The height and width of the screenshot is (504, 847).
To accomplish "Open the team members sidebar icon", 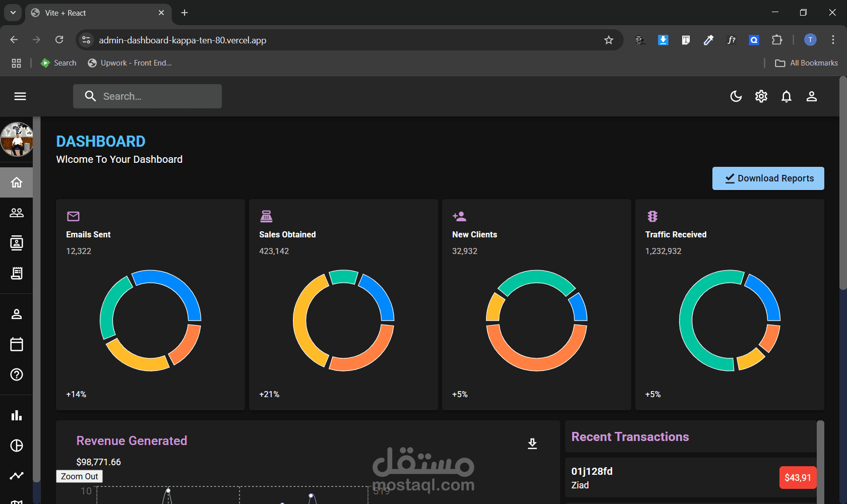I will [17, 213].
